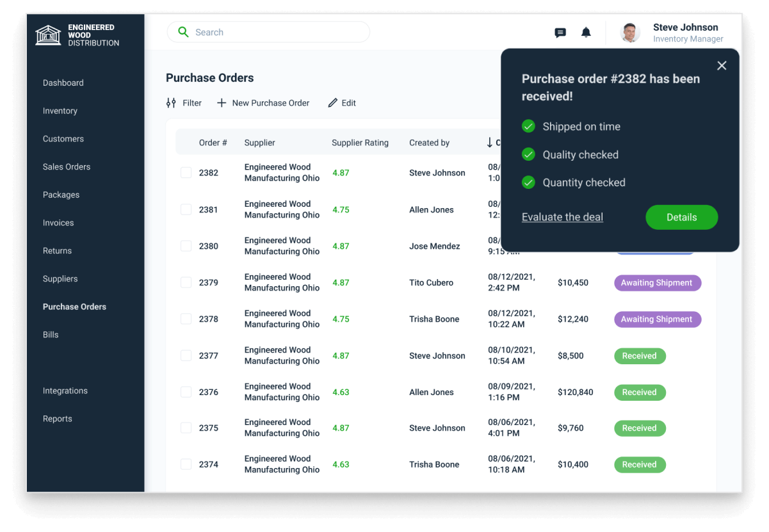This screenshot has height=532, width=769.
Task: Toggle the sort arrow in the table header
Action: (x=490, y=143)
